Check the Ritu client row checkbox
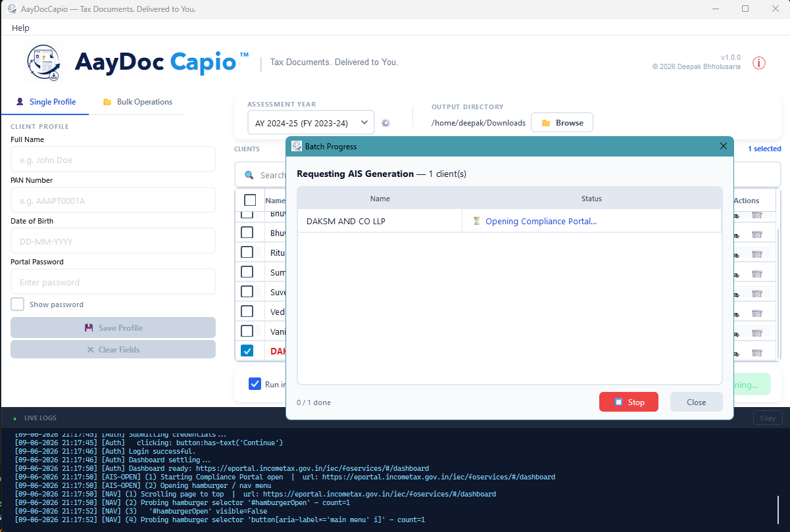The image size is (790, 532). 247,252
